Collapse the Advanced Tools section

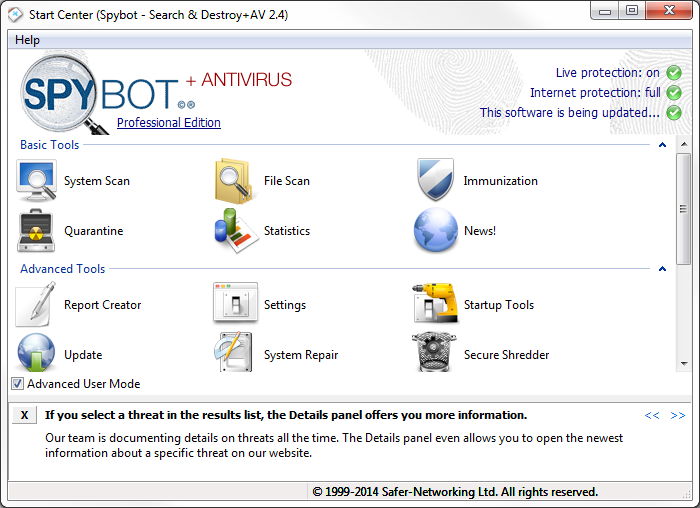662,269
